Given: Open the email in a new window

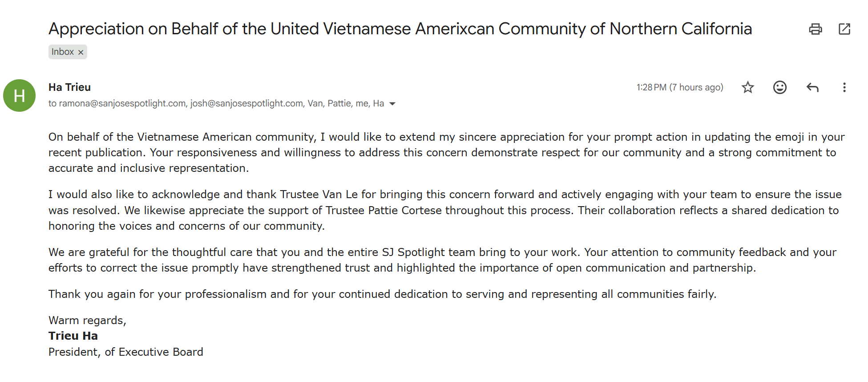Looking at the screenshot, I should [844, 29].
